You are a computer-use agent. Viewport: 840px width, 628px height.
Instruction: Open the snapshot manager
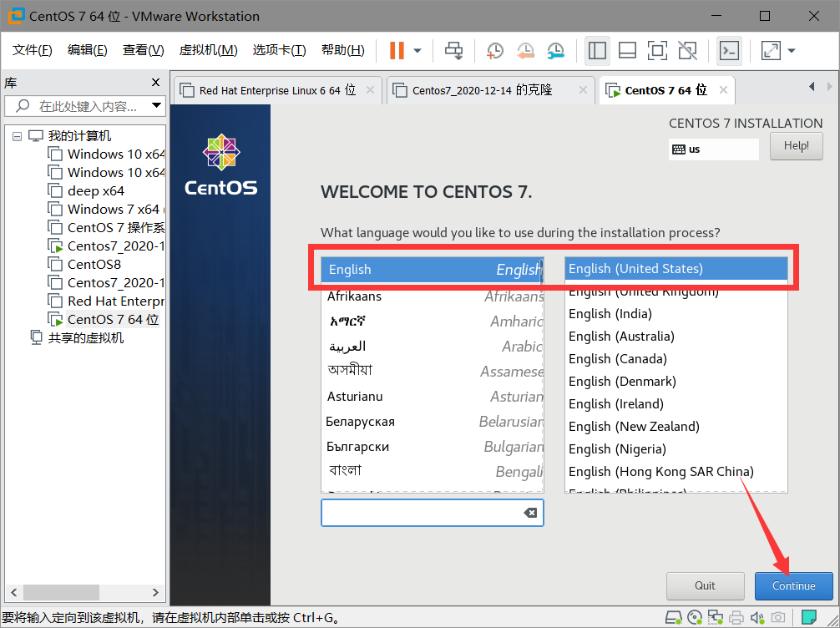[556, 50]
